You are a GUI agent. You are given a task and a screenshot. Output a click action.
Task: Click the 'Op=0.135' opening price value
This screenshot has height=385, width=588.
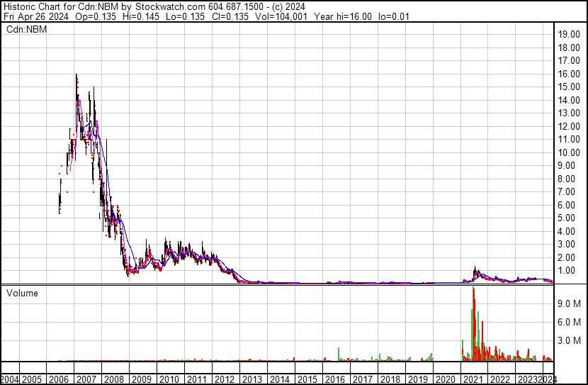point(96,16)
